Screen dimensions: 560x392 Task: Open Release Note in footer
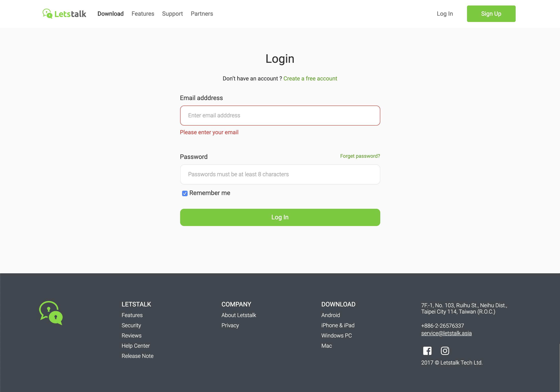pyautogui.click(x=138, y=356)
